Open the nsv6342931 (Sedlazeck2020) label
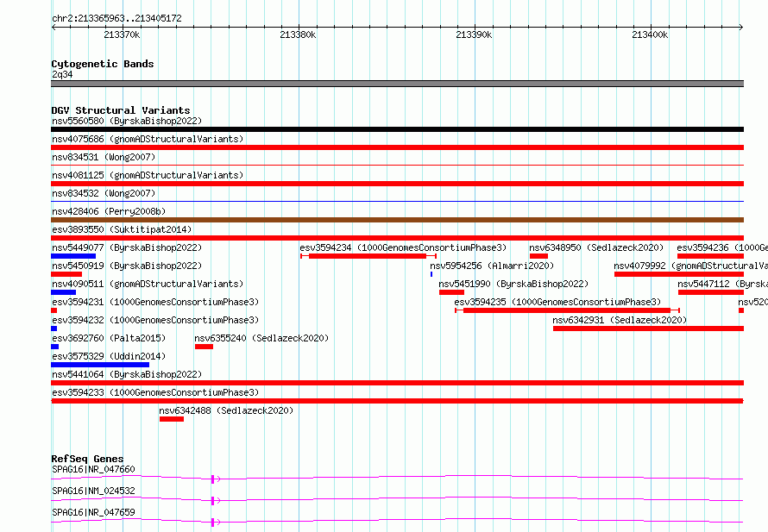 pos(620,320)
